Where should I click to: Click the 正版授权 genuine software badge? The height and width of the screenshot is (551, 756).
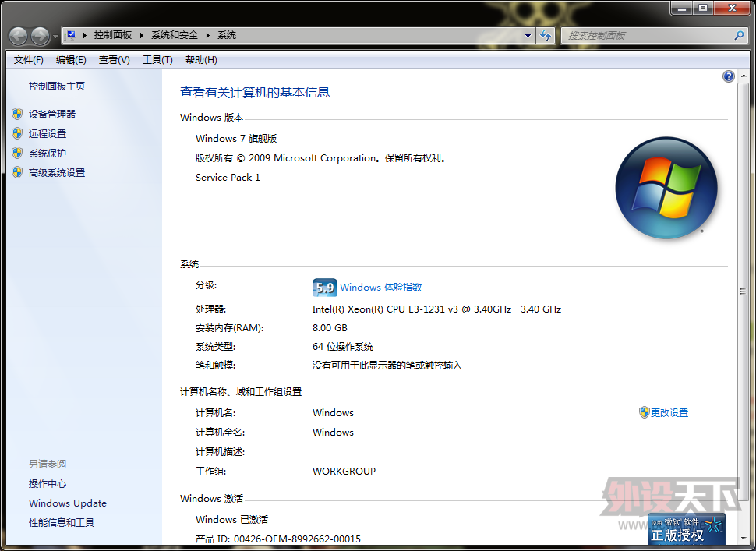tap(686, 529)
